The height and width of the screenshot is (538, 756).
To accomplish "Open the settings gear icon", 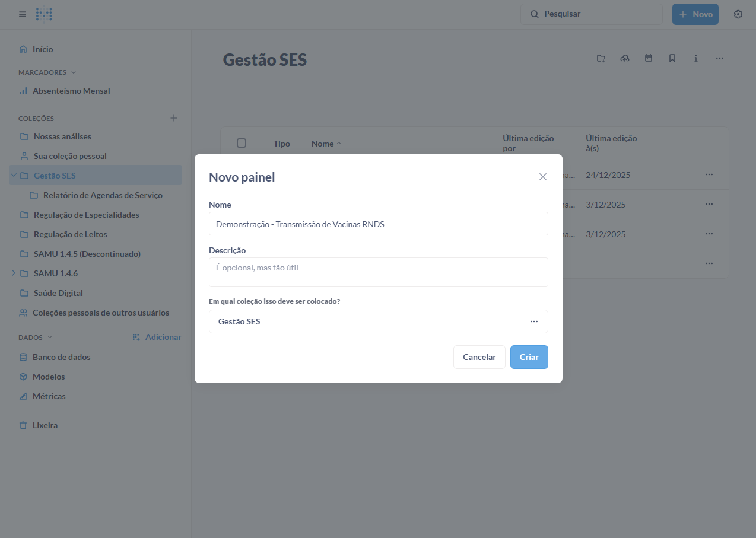I will (x=738, y=14).
